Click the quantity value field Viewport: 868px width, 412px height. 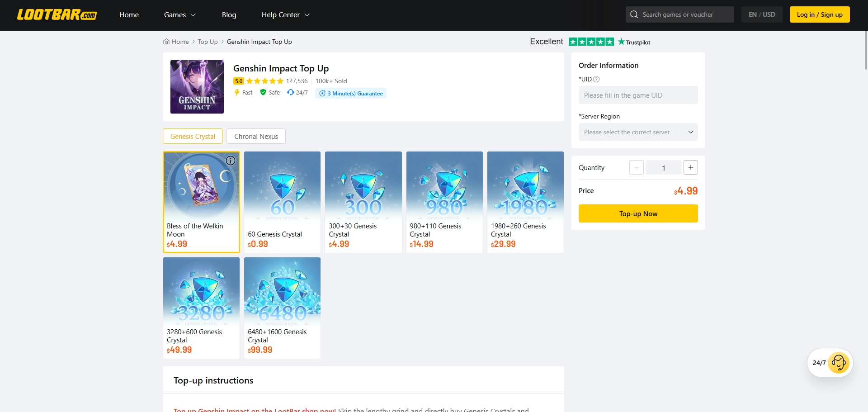pyautogui.click(x=664, y=168)
